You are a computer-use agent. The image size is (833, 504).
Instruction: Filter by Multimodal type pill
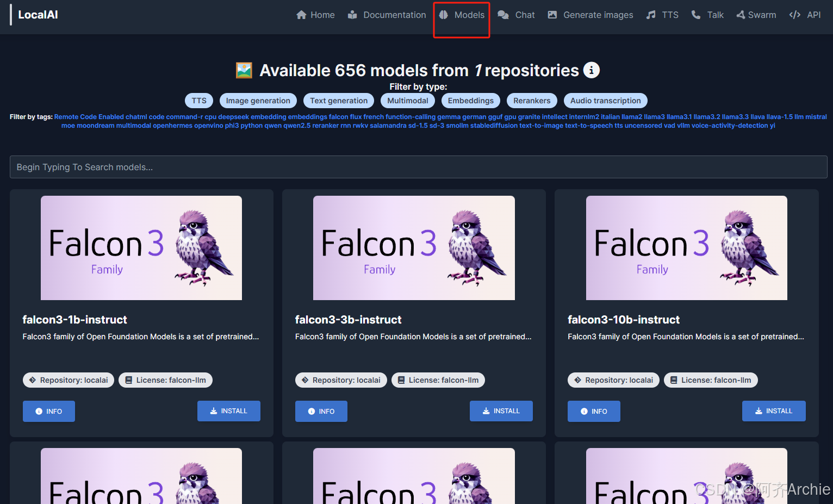(408, 101)
